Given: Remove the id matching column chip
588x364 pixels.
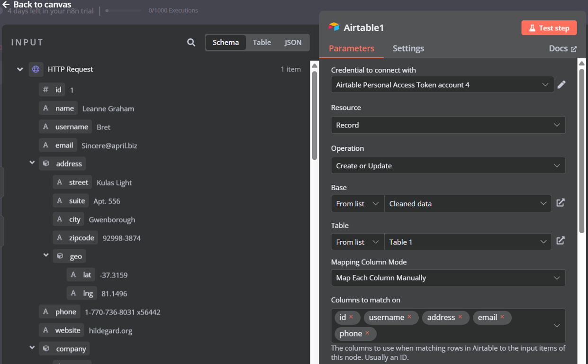Looking at the screenshot, I should 352,318.
